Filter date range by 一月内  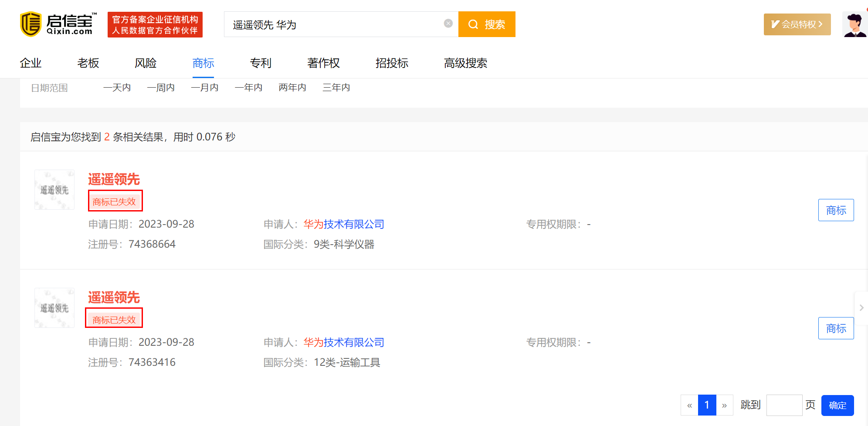click(205, 88)
